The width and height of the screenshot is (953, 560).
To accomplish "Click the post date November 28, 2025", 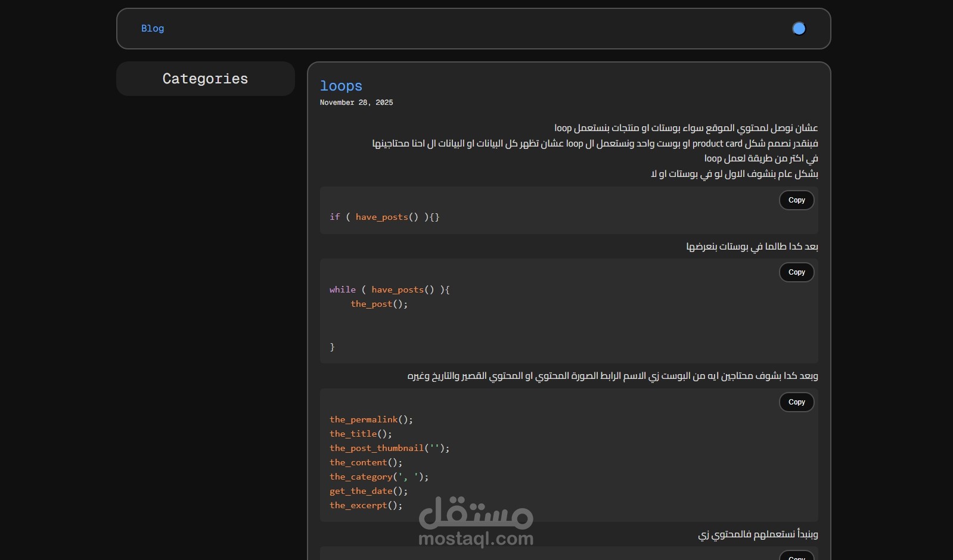I will (356, 102).
